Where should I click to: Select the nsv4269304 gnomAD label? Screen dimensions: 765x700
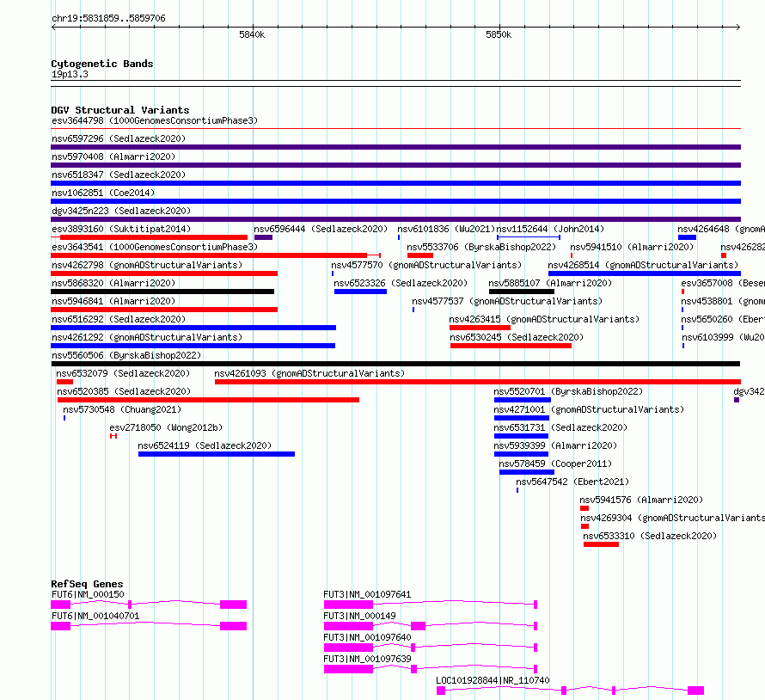coord(673,518)
